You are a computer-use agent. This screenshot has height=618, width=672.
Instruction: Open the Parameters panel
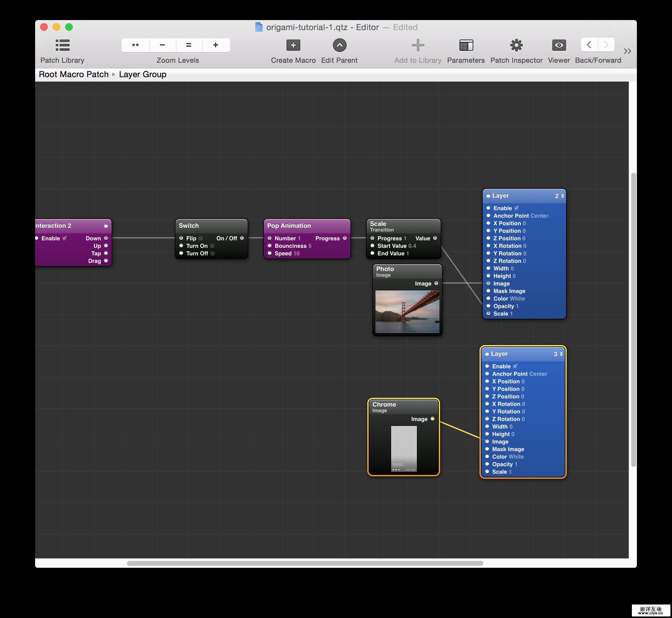pyautogui.click(x=465, y=45)
